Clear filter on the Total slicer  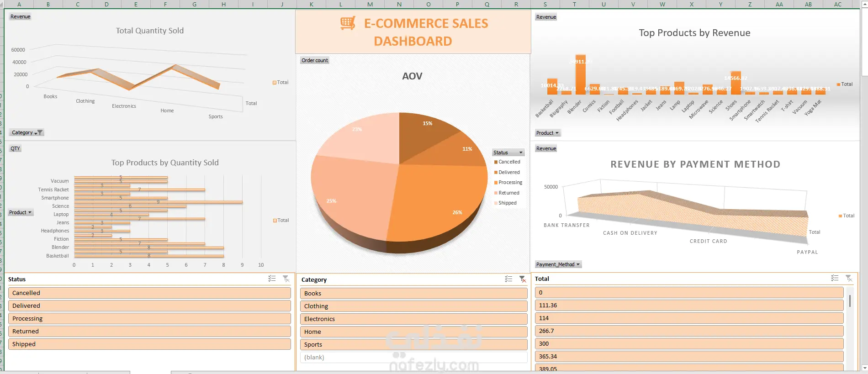coord(849,278)
